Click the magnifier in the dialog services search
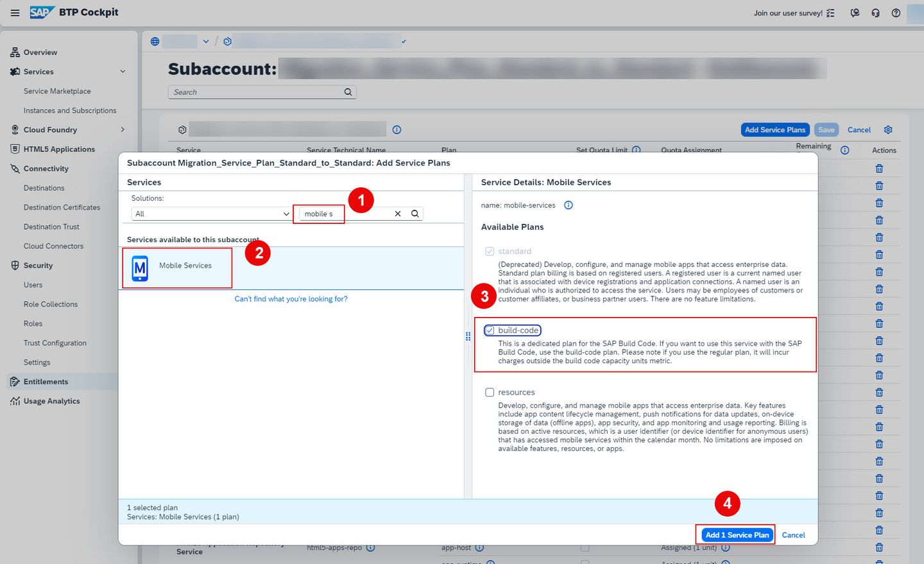 [415, 214]
